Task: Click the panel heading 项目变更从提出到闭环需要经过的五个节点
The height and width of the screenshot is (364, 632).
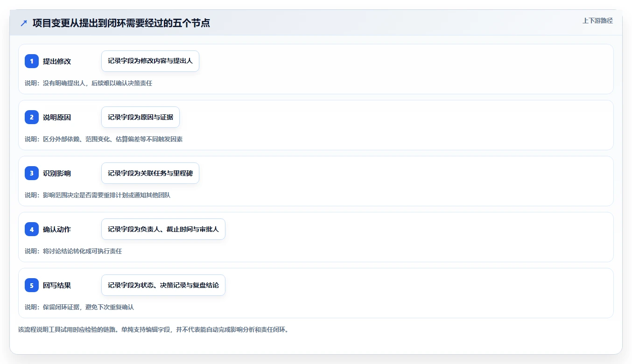Action: (x=121, y=23)
